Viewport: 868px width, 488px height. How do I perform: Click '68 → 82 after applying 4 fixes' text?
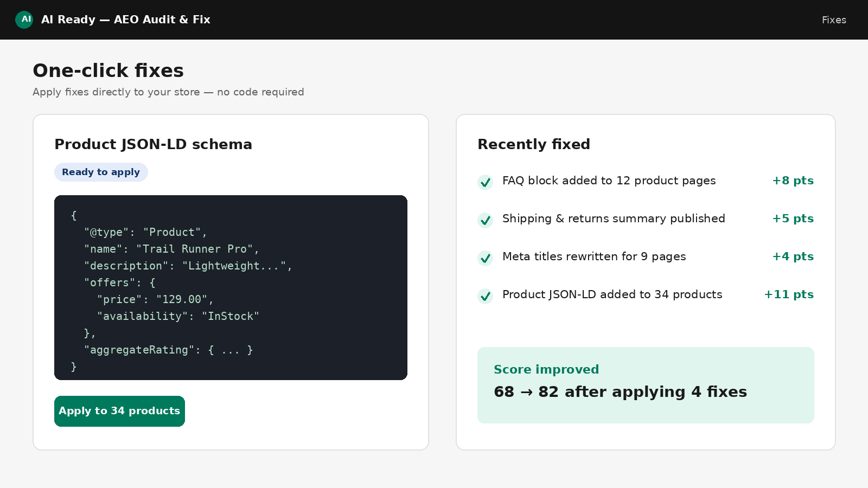(x=620, y=392)
